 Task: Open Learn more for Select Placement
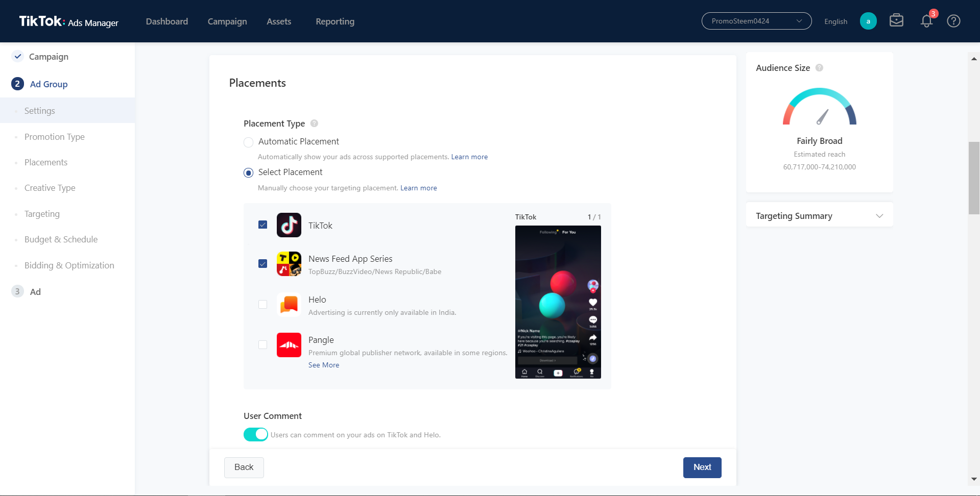click(x=419, y=188)
